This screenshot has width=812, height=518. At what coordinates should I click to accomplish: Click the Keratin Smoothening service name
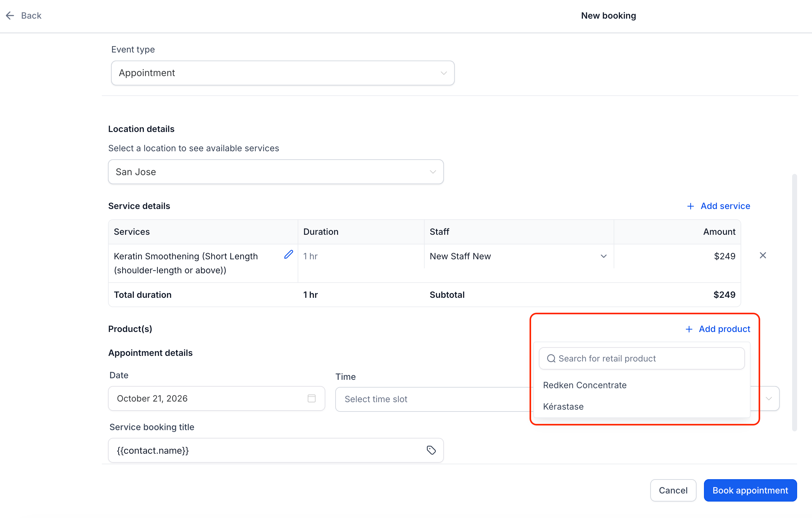(x=186, y=263)
